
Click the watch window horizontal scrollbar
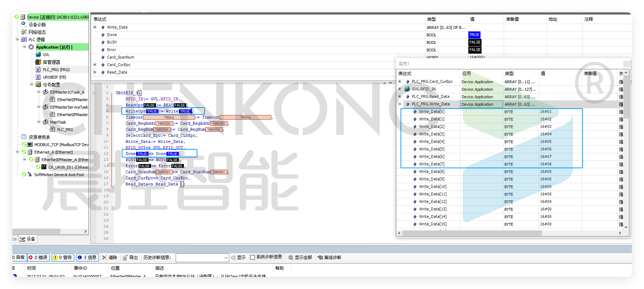(x=472, y=233)
